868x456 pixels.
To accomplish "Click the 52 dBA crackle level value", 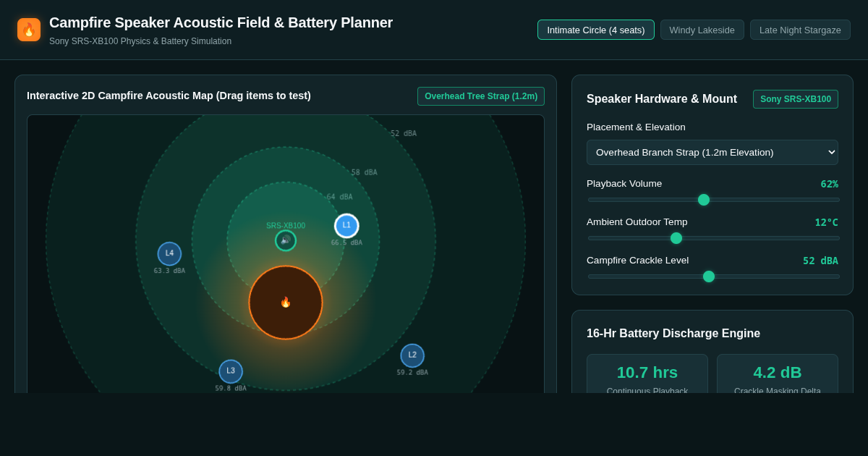I will 820,261.
